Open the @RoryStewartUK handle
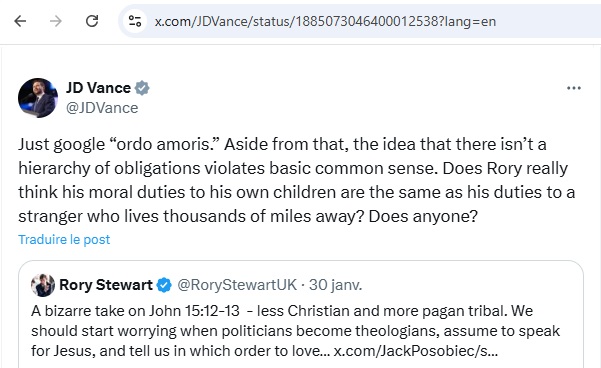The height and width of the screenshot is (368, 601). point(237,285)
